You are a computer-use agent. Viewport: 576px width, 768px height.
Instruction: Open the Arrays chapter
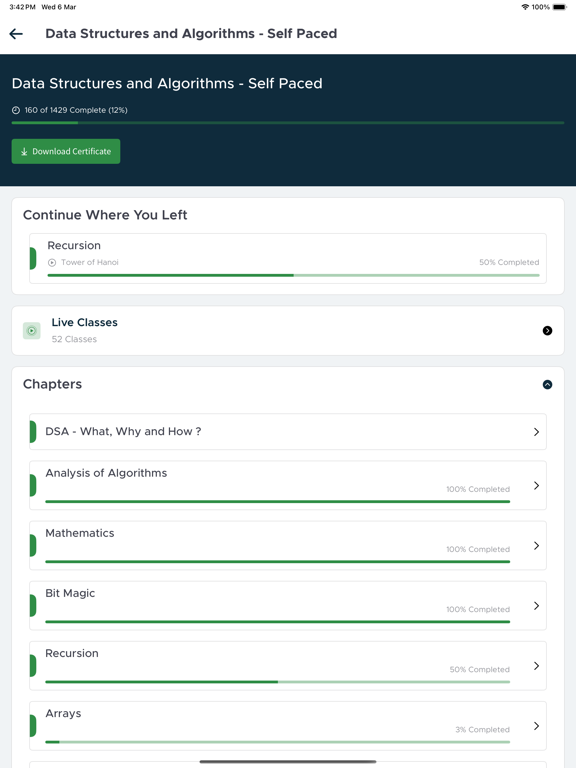(x=288, y=726)
